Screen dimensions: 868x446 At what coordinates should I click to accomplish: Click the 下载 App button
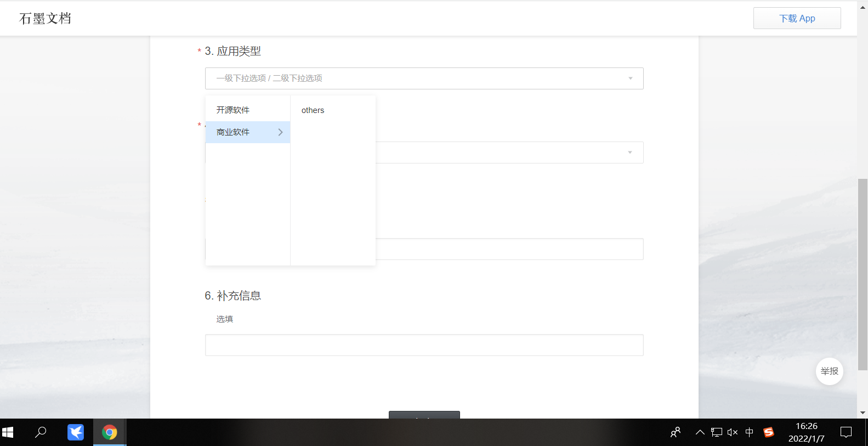click(797, 18)
